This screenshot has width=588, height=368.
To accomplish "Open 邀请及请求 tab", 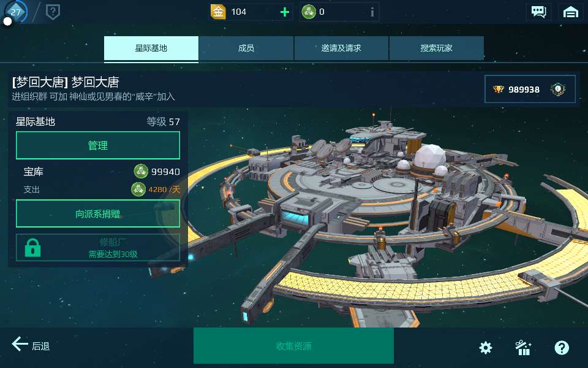I will (341, 48).
